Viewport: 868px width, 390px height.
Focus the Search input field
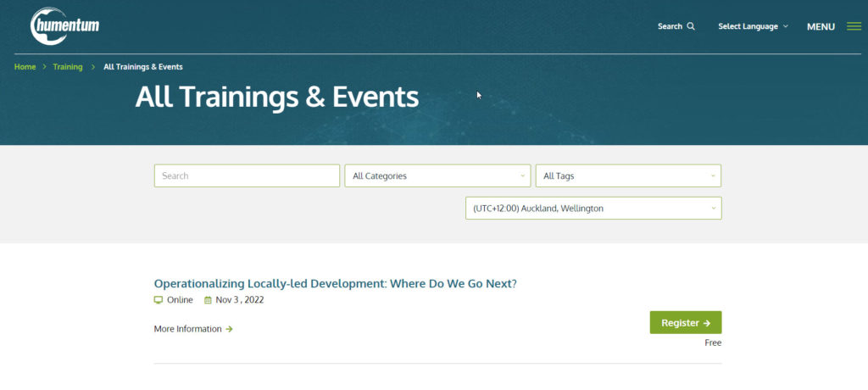(247, 175)
